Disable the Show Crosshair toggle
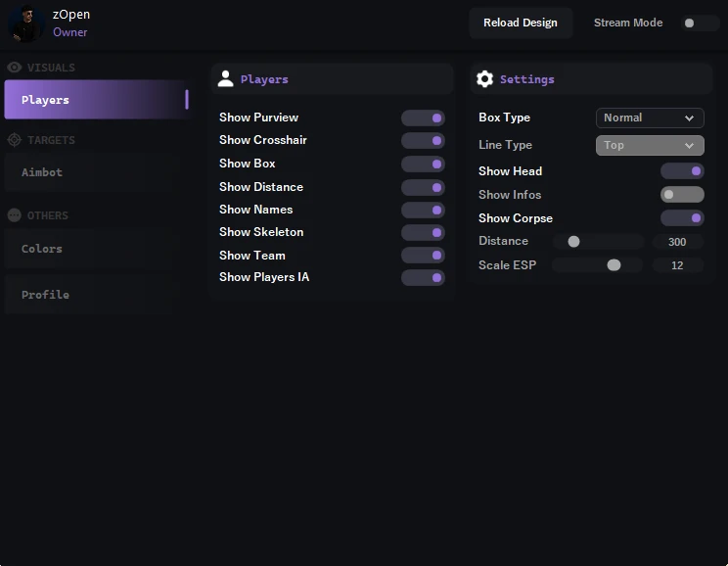 (423, 141)
